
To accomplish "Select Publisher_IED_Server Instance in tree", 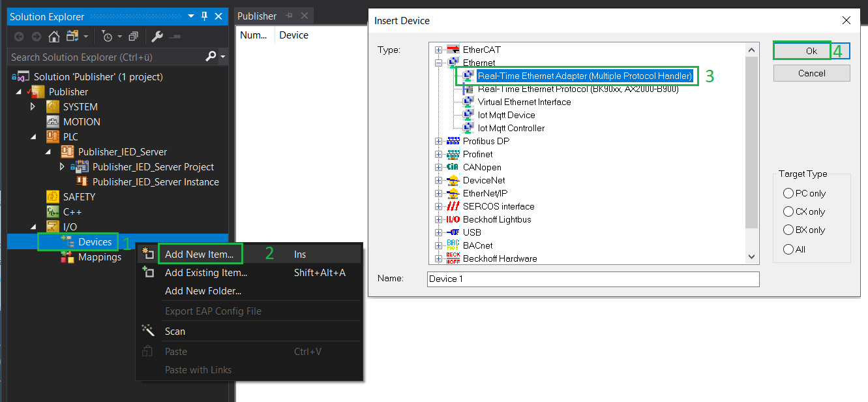I will click(156, 181).
